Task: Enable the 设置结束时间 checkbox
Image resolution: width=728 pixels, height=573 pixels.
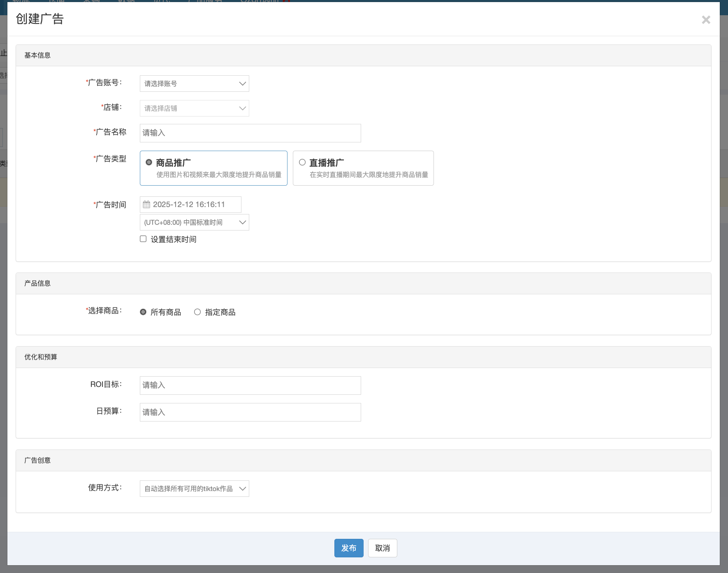Action: pos(143,239)
